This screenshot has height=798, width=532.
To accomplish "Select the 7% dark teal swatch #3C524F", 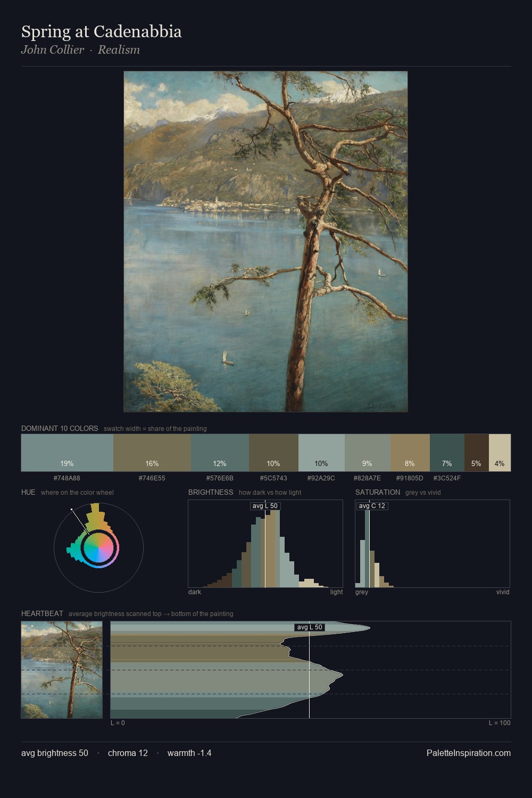I will click(x=447, y=453).
